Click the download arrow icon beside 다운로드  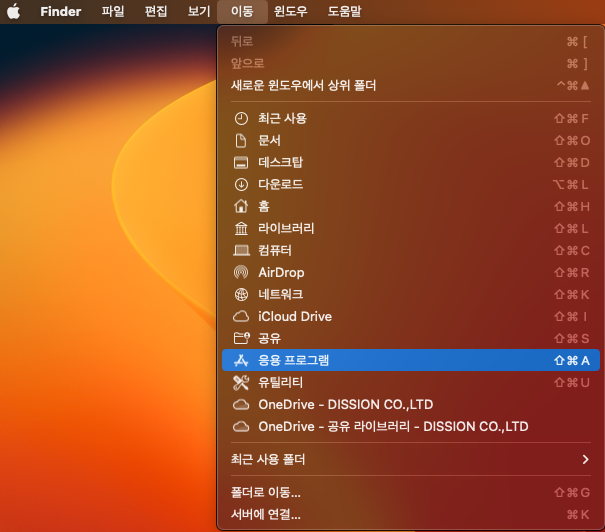(241, 184)
